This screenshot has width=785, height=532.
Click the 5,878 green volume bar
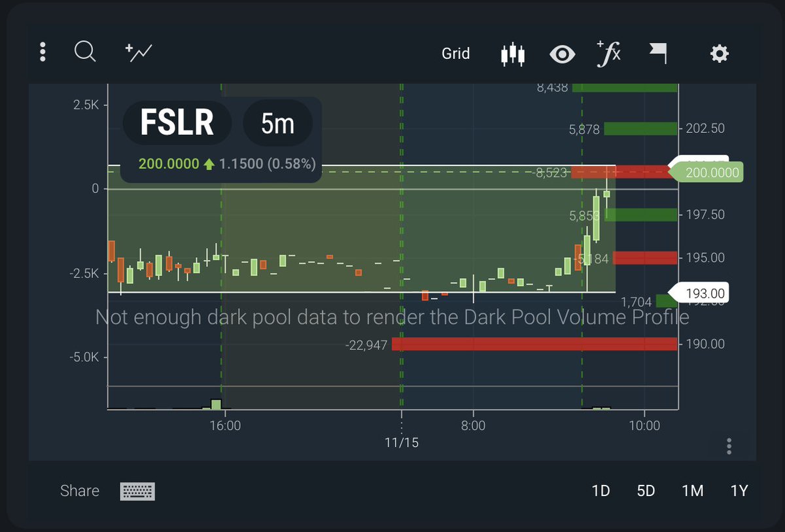click(640, 129)
